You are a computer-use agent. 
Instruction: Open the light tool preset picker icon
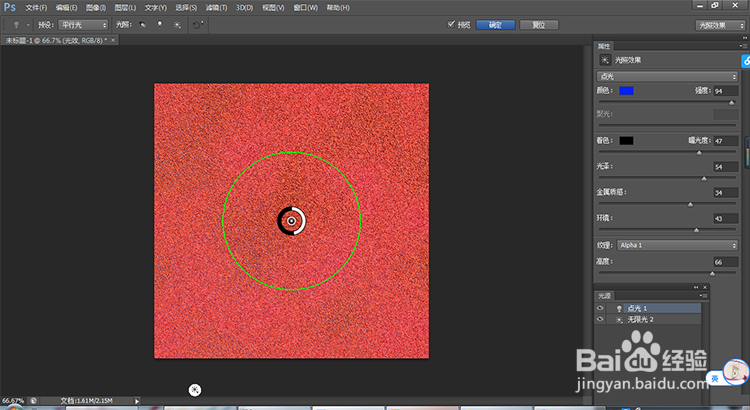pos(16,25)
